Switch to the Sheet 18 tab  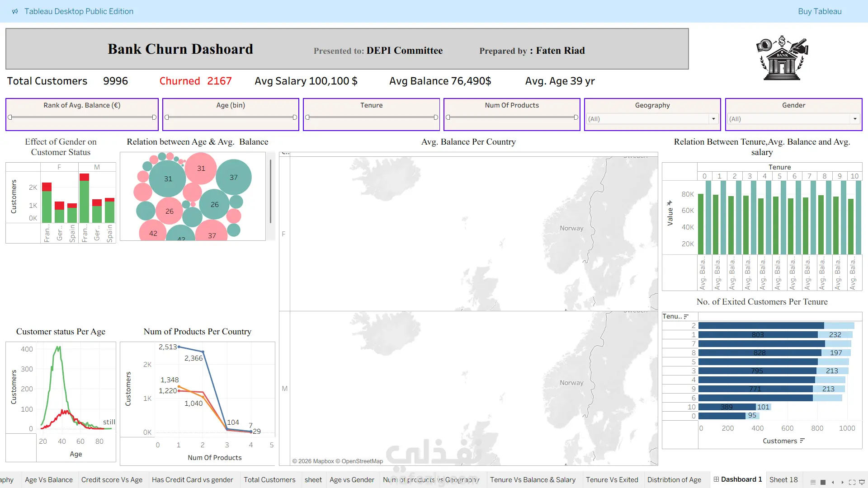click(783, 479)
